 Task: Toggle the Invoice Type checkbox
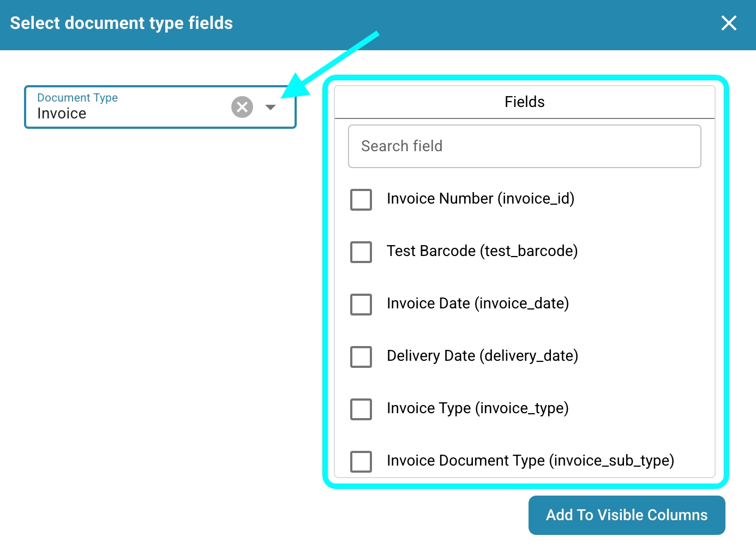[361, 409]
